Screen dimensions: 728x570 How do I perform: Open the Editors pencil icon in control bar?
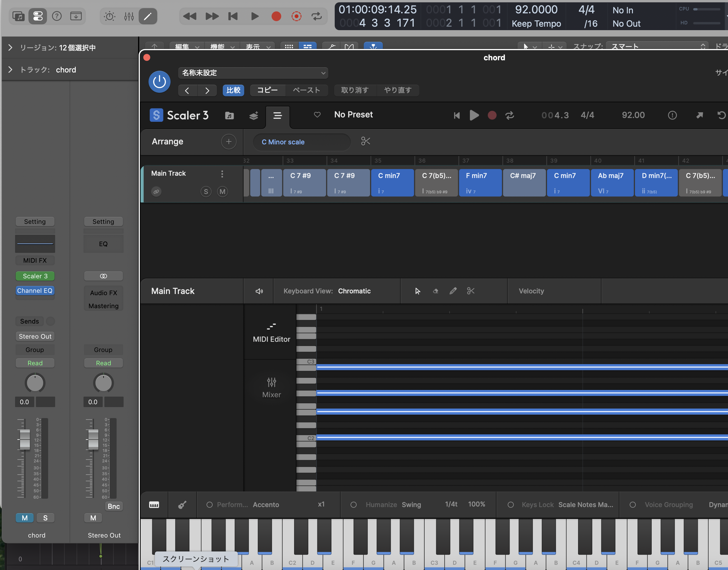click(x=148, y=16)
